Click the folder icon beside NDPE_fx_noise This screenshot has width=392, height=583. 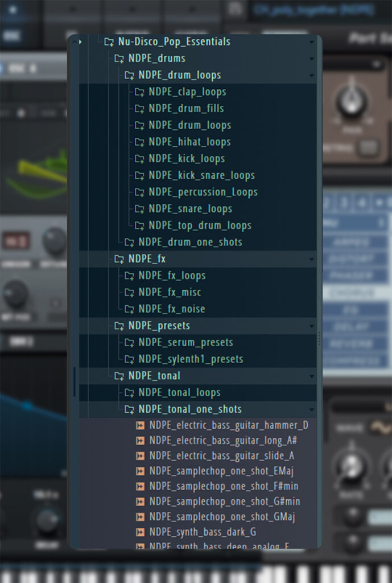(x=129, y=309)
